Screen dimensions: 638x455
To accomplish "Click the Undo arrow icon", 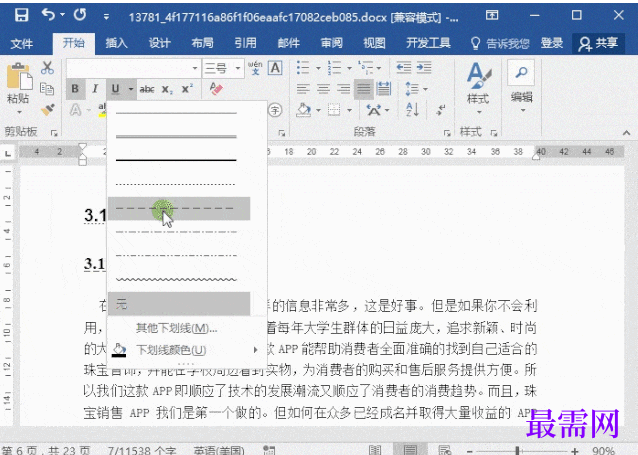I will point(49,16).
